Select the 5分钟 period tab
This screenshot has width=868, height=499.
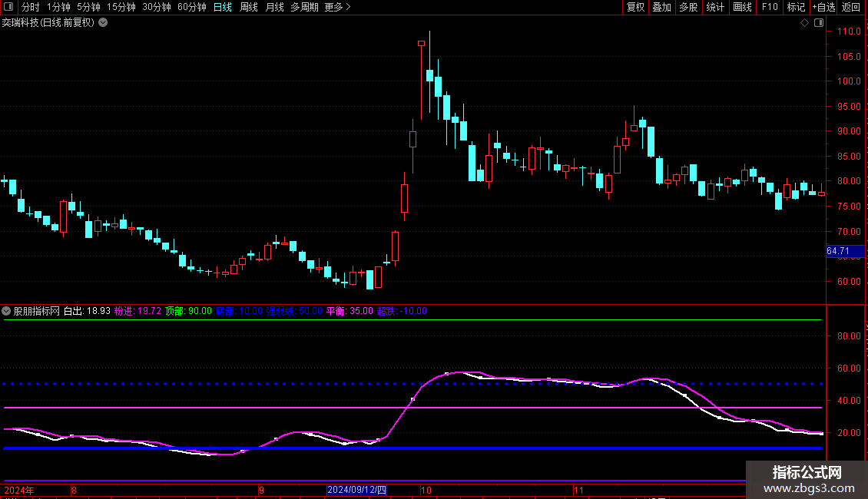point(88,7)
